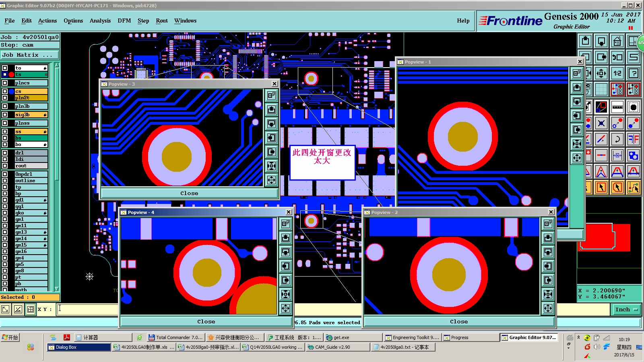Click the layer list scroll up arrow
Viewport: 644px width, 362px height.
pyautogui.click(x=57, y=65)
